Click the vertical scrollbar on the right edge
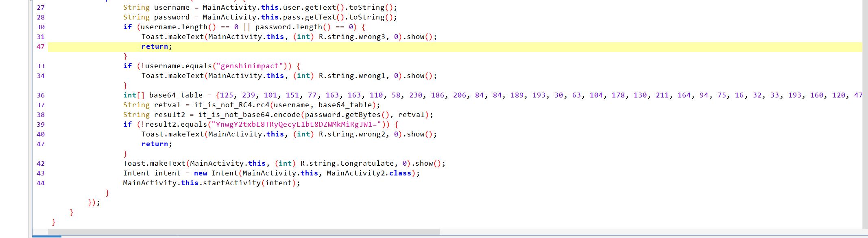Image resolution: width=868 pixels, height=238 pixels. (x=865, y=114)
